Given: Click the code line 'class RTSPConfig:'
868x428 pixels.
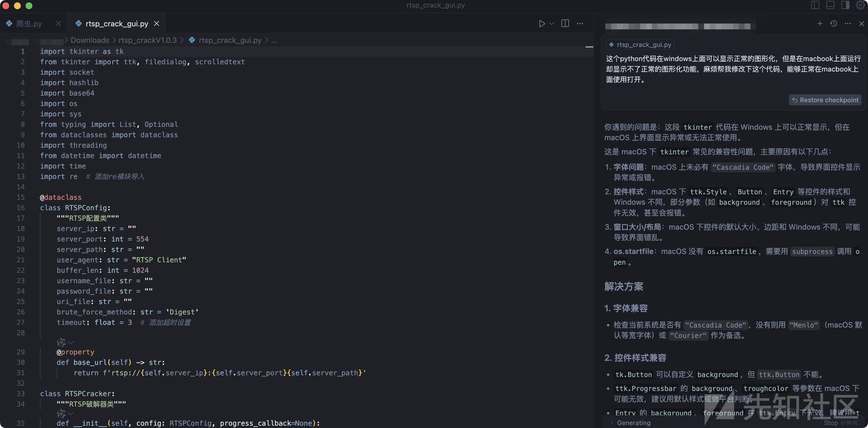Looking at the screenshot, I should [75, 208].
